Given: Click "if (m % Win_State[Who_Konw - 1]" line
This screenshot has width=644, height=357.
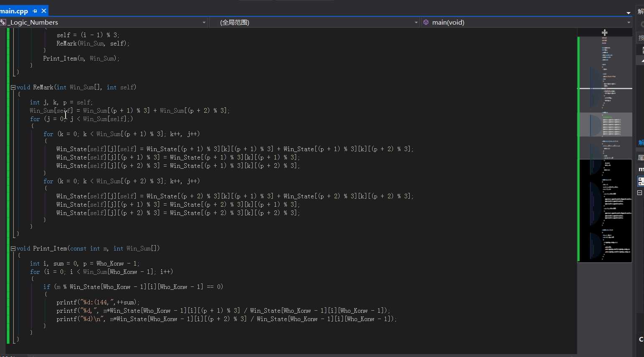Looking at the screenshot, I should pyautogui.click(x=133, y=287).
